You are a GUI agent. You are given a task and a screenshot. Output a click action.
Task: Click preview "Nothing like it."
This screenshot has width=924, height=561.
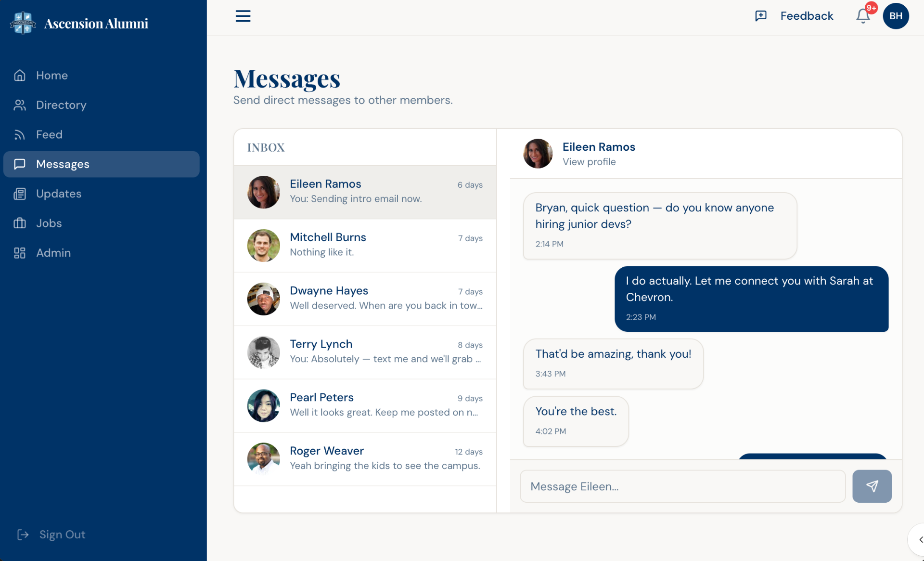[x=322, y=252]
